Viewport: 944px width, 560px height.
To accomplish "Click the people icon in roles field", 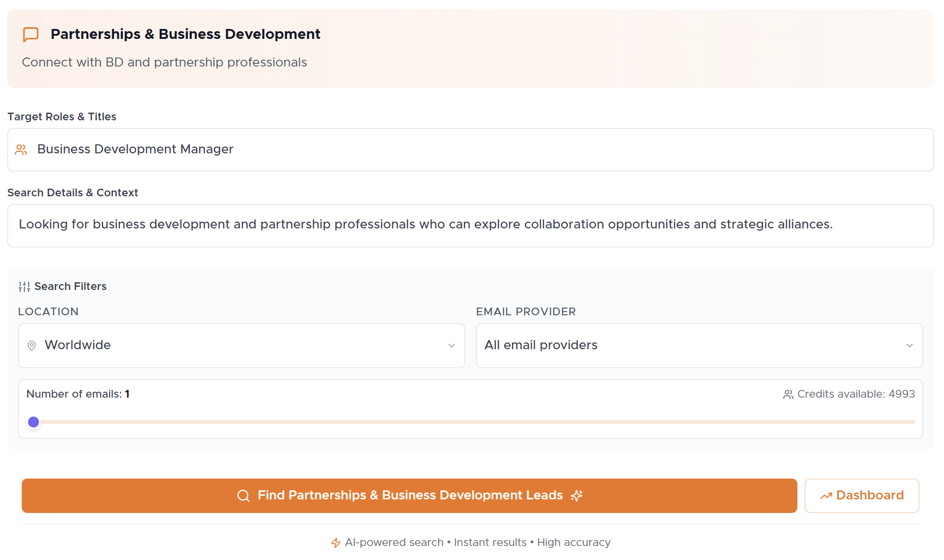I will [x=21, y=150].
